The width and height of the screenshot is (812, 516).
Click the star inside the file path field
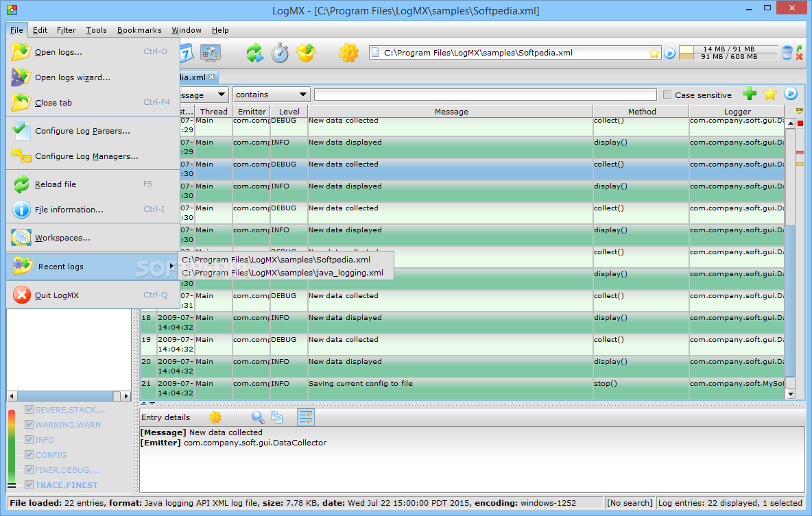[654, 53]
